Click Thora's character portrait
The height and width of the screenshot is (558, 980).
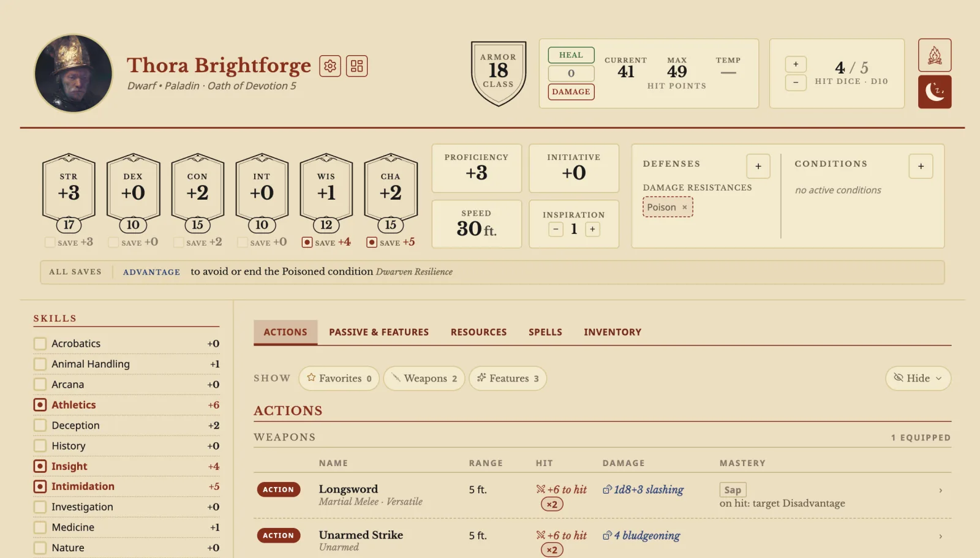pos(73,74)
